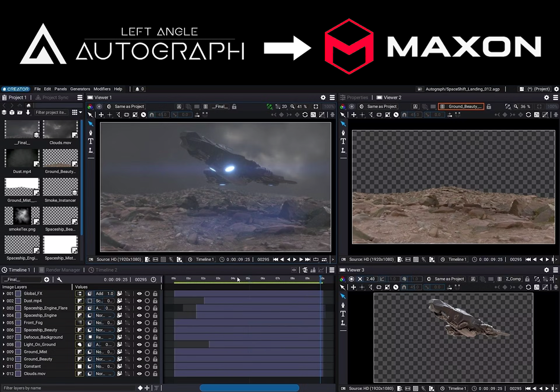This screenshot has width=560, height=392.
Task: Select the Pen tool in Viewer 3
Action: click(x=343, y=305)
